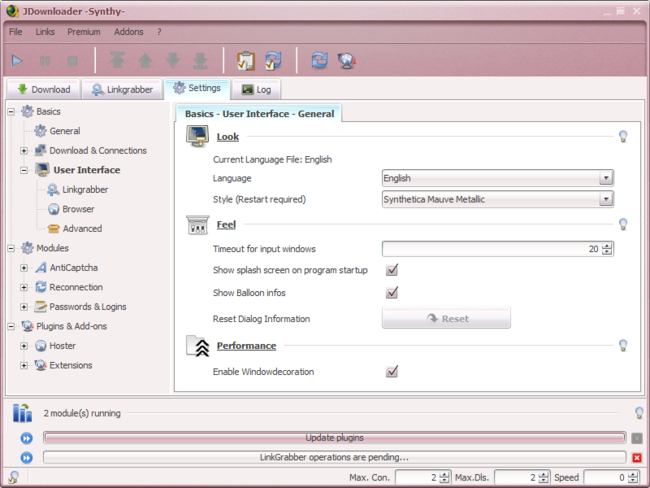Collapse the Basics tree node

pos(11,112)
